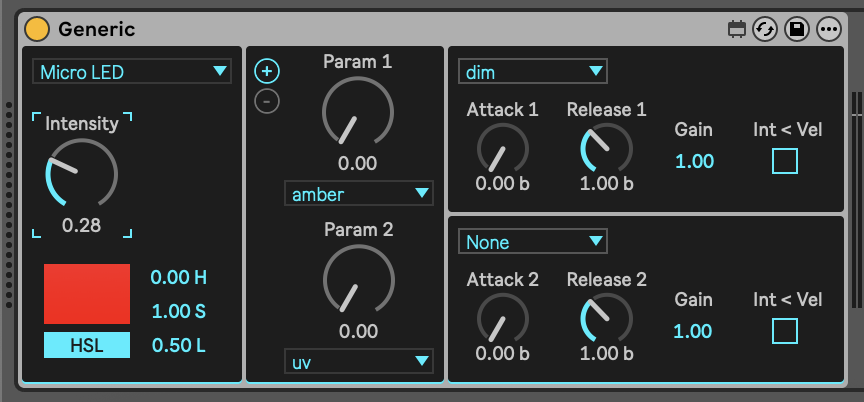Click the Intensity knob

pyautogui.click(x=82, y=174)
